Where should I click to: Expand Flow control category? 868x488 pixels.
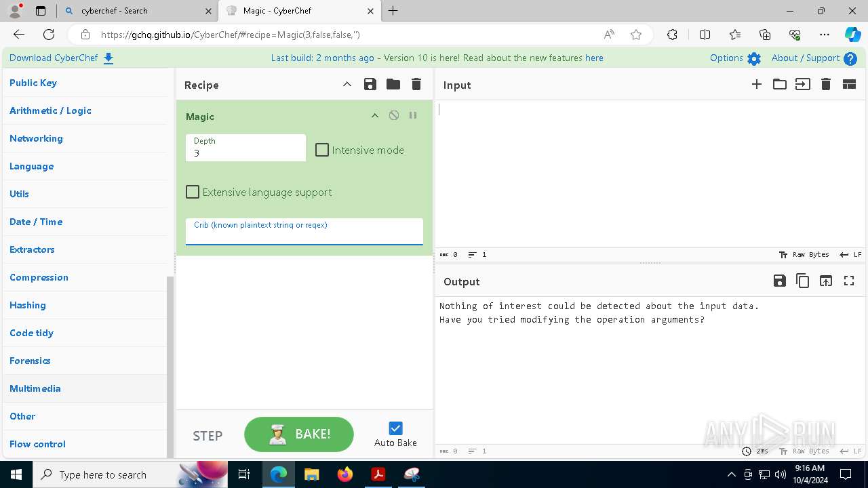click(x=85, y=444)
